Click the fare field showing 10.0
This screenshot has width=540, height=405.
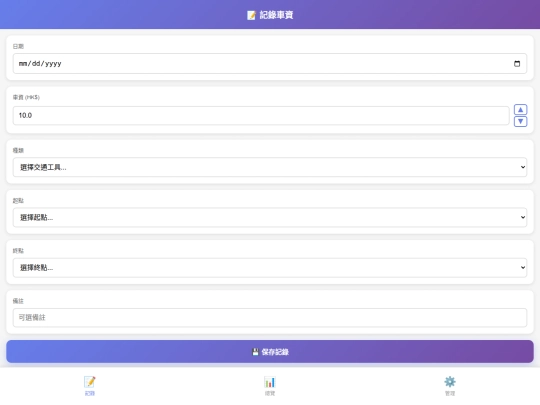pyautogui.click(x=261, y=115)
